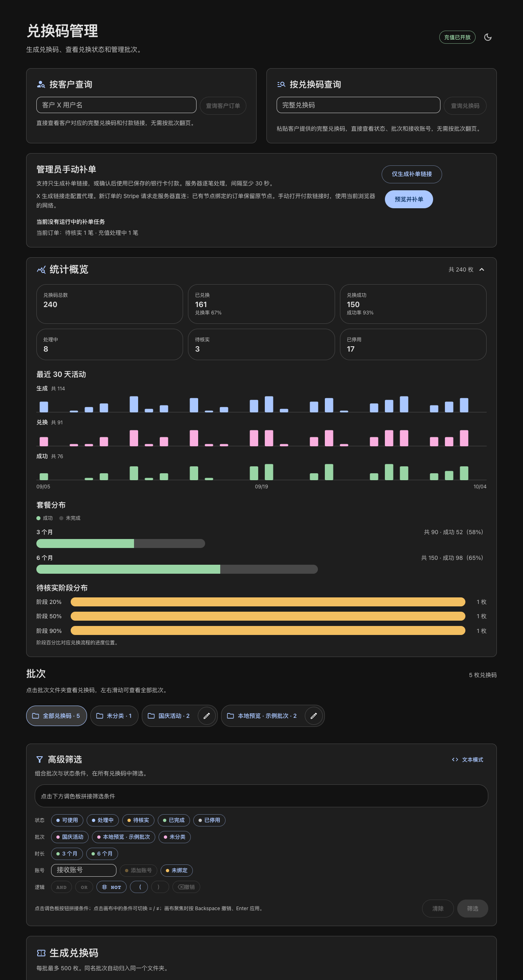Click 仅生成补单链接 button
This screenshot has height=980, width=523.
pyautogui.click(x=412, y=174)
